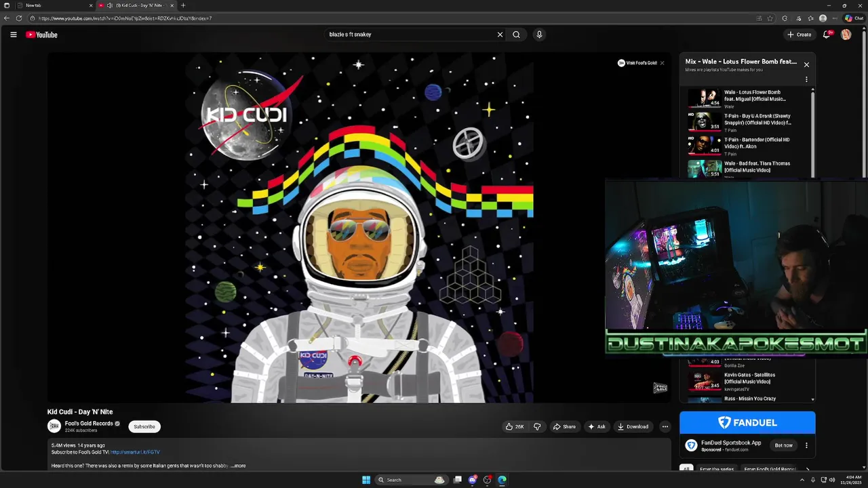Click the Ask button
Viewport: 868px width, 488px height.
click(x=597, y=426)
